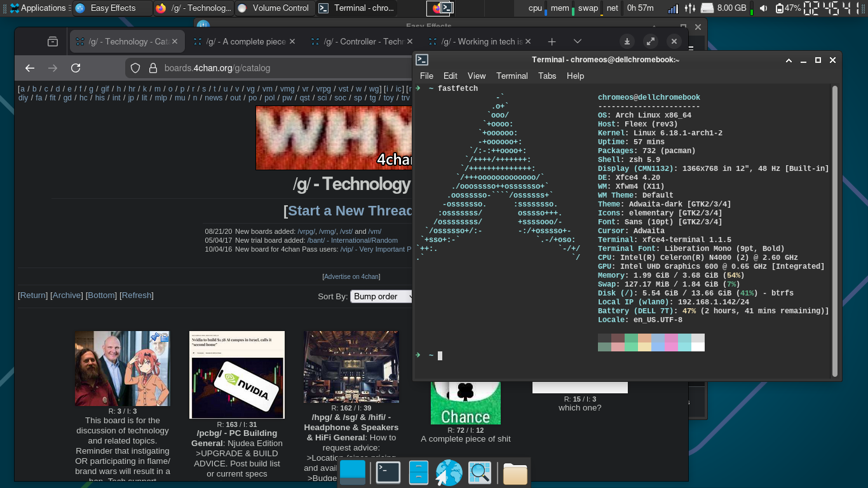868x488 pixels.
Task: Click the 'Start a New Thread' link
Action: point(349,211)
